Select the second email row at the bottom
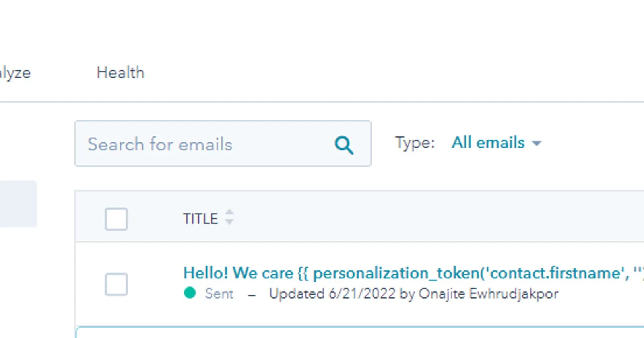 coord(358,332)
